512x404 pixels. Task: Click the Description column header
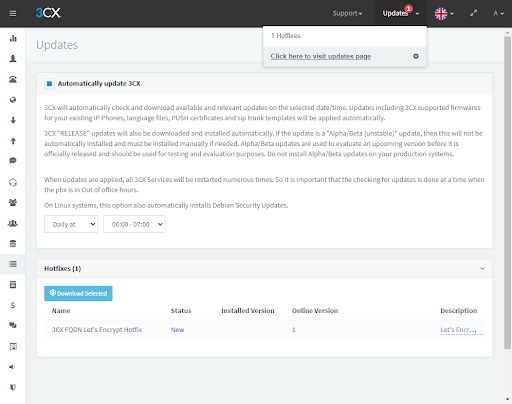click(x=459, y=311)
